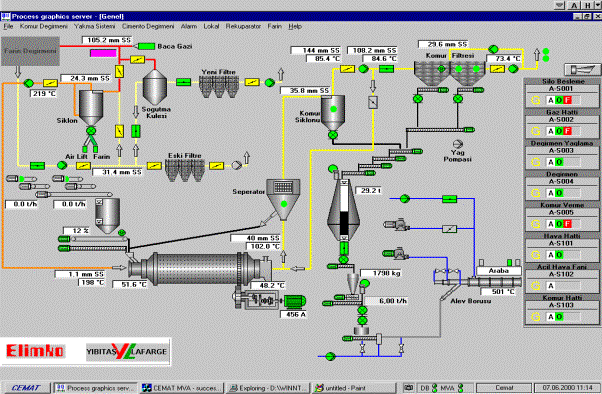Open the Alarm menu
Image resolution: width=602 pixels, height=394 pixels.
189,26
